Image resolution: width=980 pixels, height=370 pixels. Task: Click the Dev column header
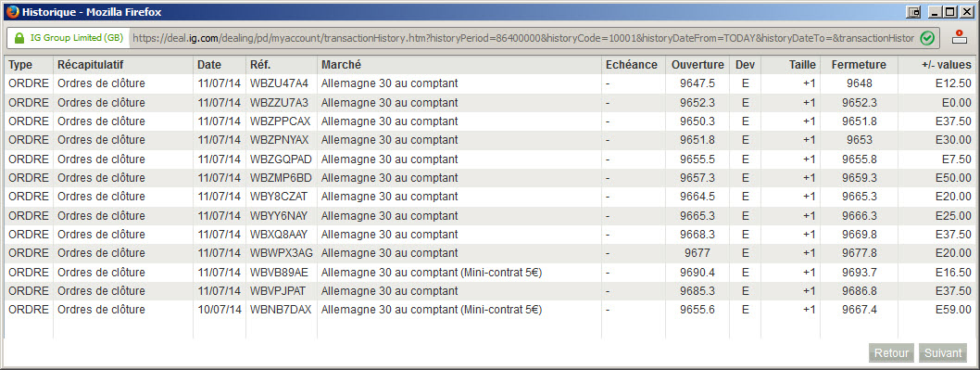point(745,65)
